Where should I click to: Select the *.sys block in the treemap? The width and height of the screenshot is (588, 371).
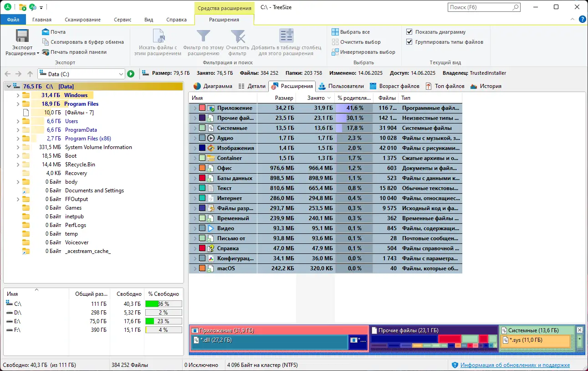pos(536,341)
